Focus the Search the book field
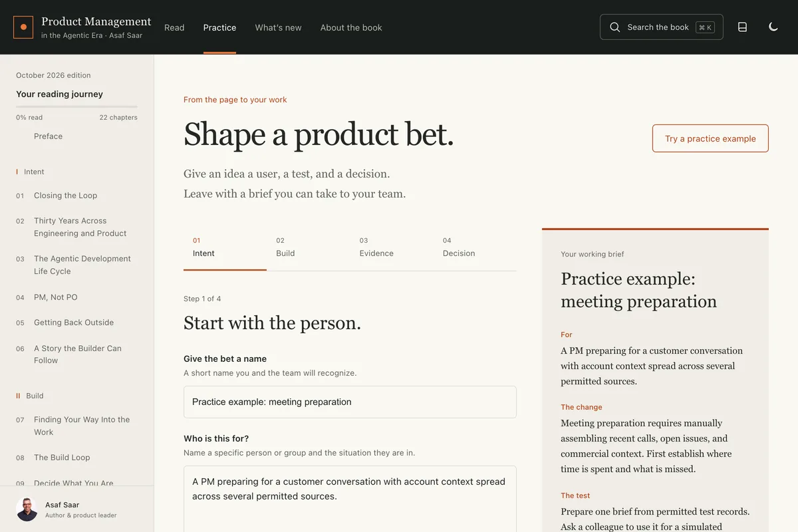 point(662,27)
